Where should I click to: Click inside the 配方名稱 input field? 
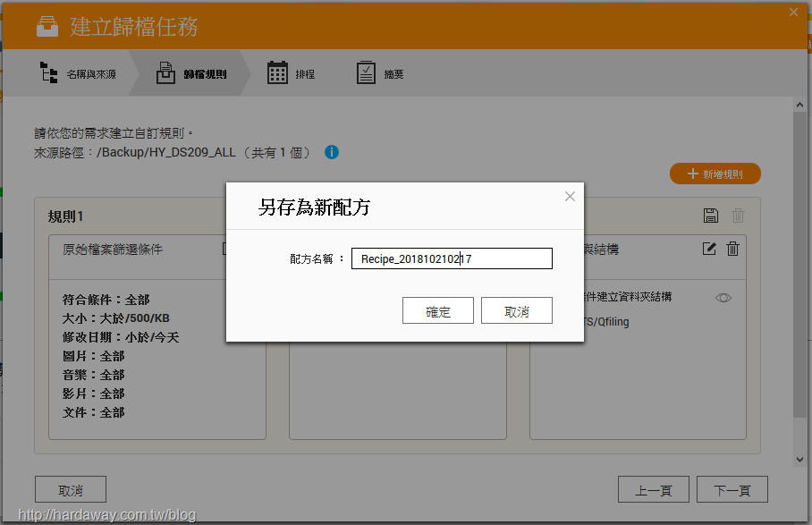tap(452, 258)
